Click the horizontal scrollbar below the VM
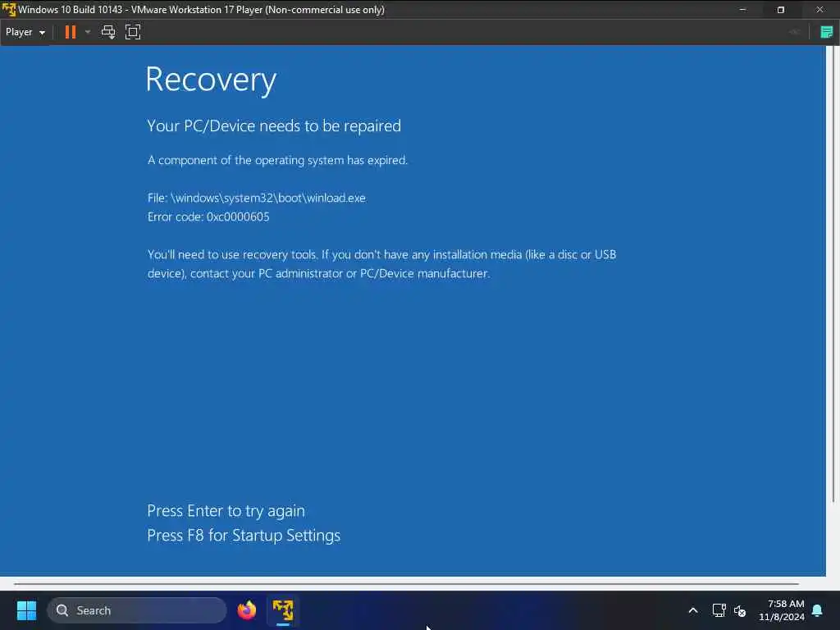 coord(406,583)
